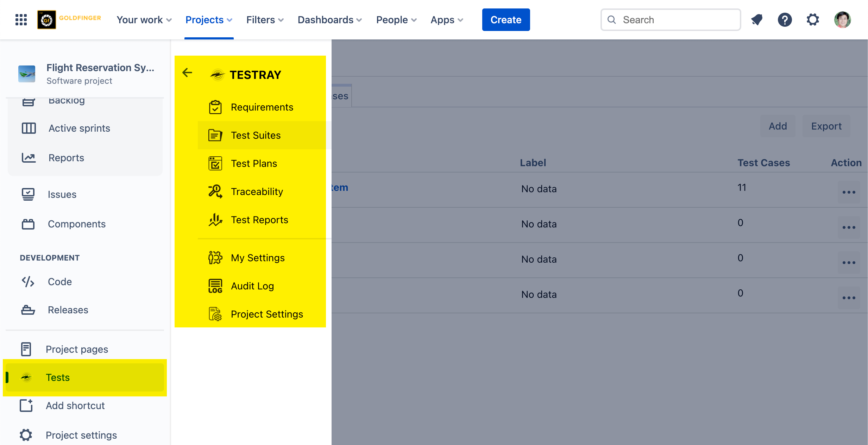Click the Requirements clipboard icon

click(x=215, y=107)
